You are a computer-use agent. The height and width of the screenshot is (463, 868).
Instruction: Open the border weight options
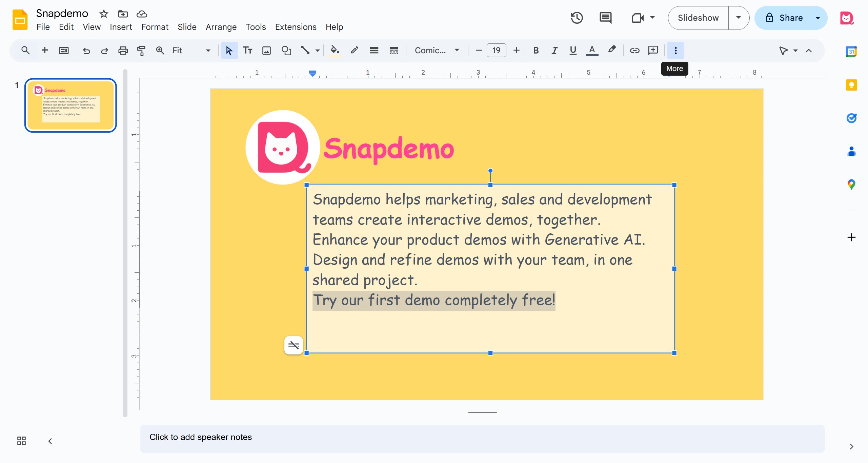pos(374,51)
